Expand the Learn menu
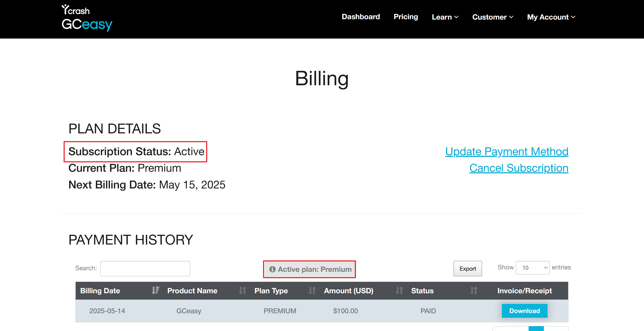 (445, 17)
